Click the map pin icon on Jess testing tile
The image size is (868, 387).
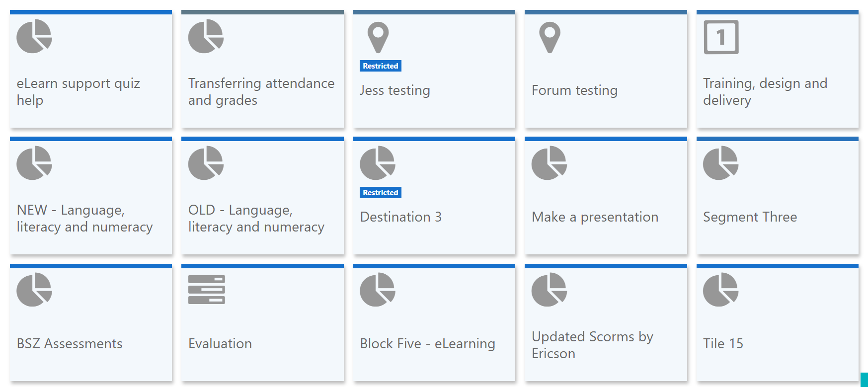(378, 37)
